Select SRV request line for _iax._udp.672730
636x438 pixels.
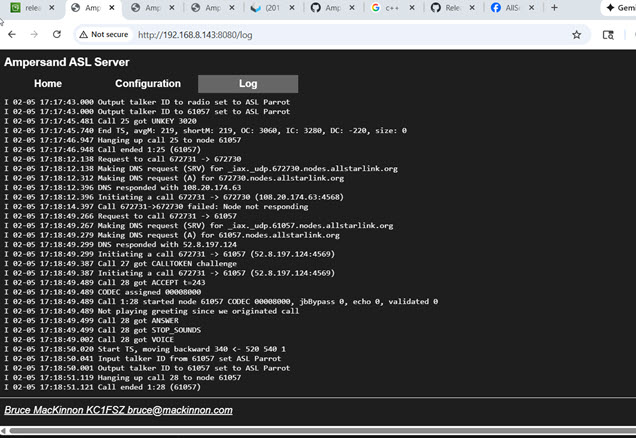[x=201, y=169]
